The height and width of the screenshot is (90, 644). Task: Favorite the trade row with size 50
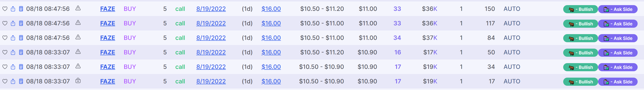click(x=5, y=52)
